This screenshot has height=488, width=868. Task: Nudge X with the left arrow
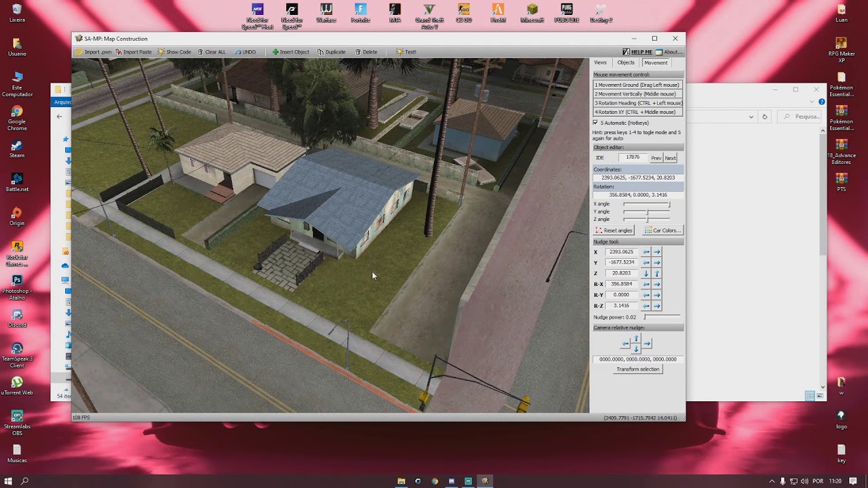tap(646, 251)
